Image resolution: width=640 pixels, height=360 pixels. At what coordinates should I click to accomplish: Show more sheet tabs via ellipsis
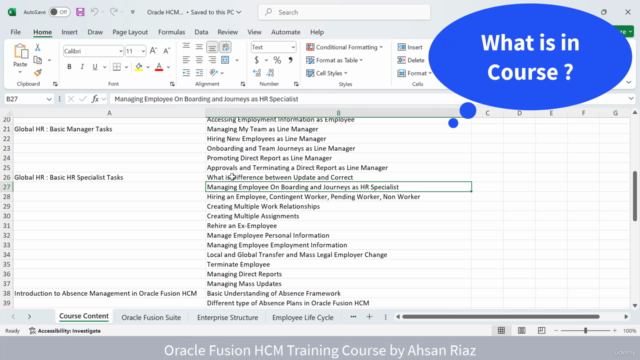[353, 317]
